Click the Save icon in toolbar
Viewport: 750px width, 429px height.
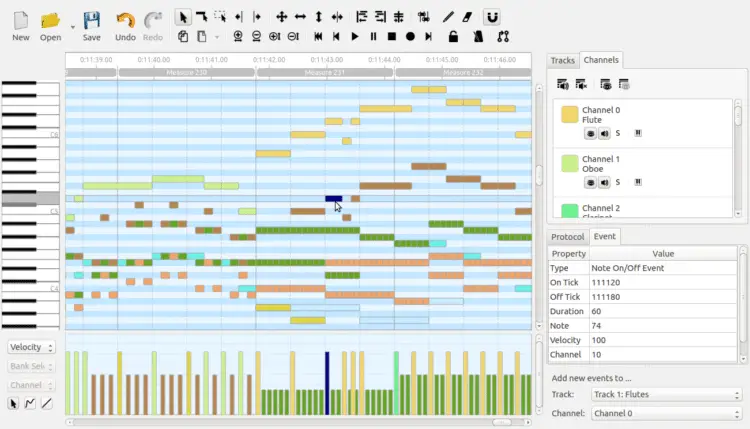(91, 24)
